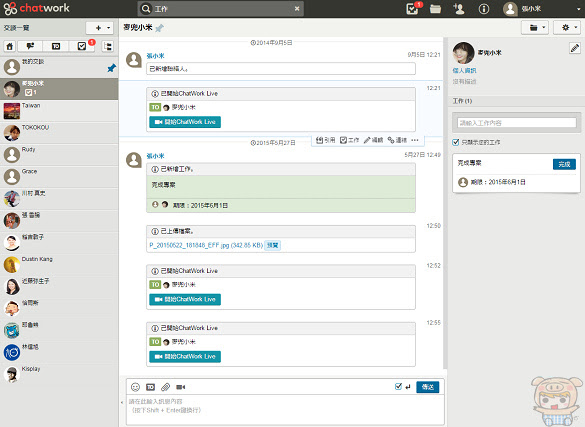Screen dimensions: 585x427
Task: Toggle the Enter-to-send checkbox
Action: [398, 386]
